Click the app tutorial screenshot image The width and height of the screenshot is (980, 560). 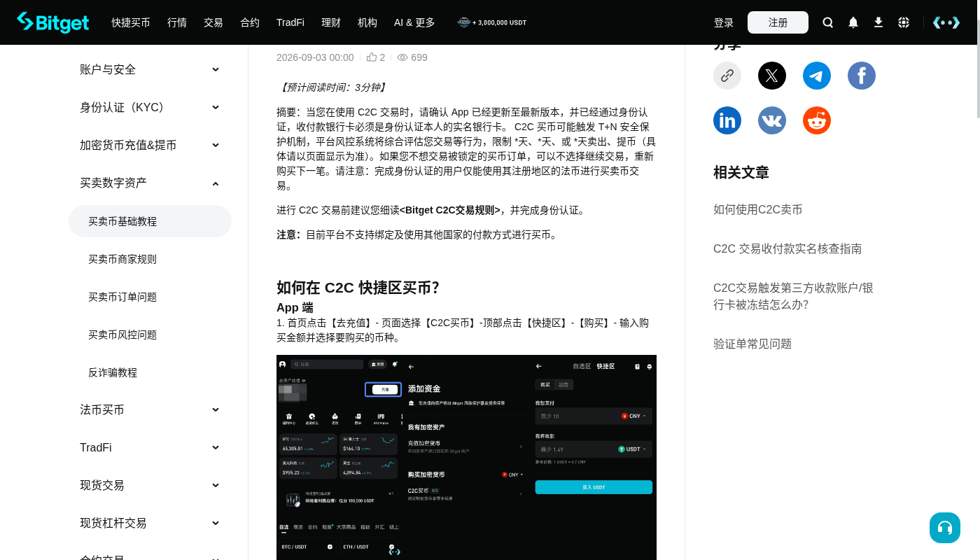pyautogui.click(x=466, y=457)
